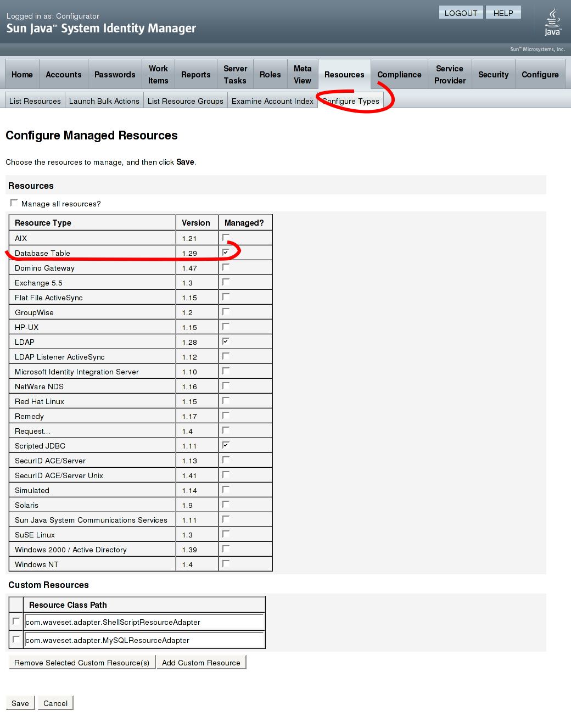Viewport: 571px width, 728px height.
Task: Tick the Remedy managed checkbox
Action: point(226,415)
